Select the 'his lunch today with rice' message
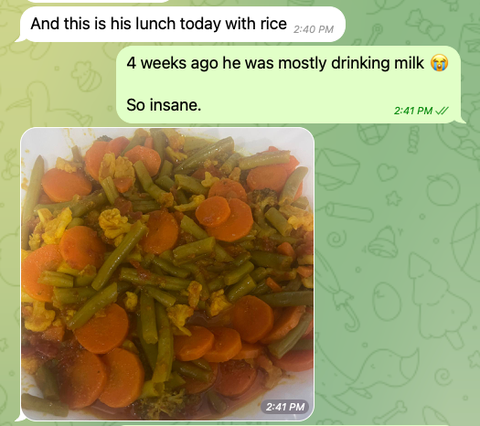Image resolution: width=480 pixels, height=426 pixels. pos(183,24)
